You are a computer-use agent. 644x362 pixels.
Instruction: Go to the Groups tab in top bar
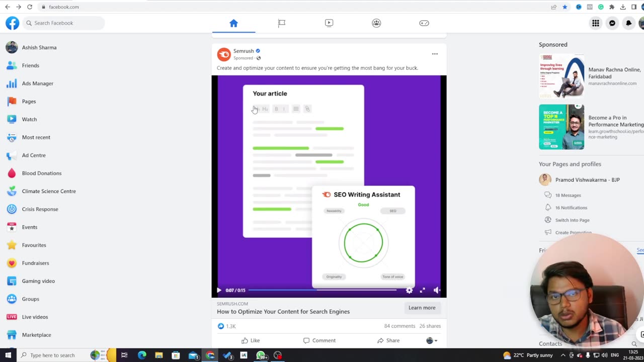(x=376, y=23)
